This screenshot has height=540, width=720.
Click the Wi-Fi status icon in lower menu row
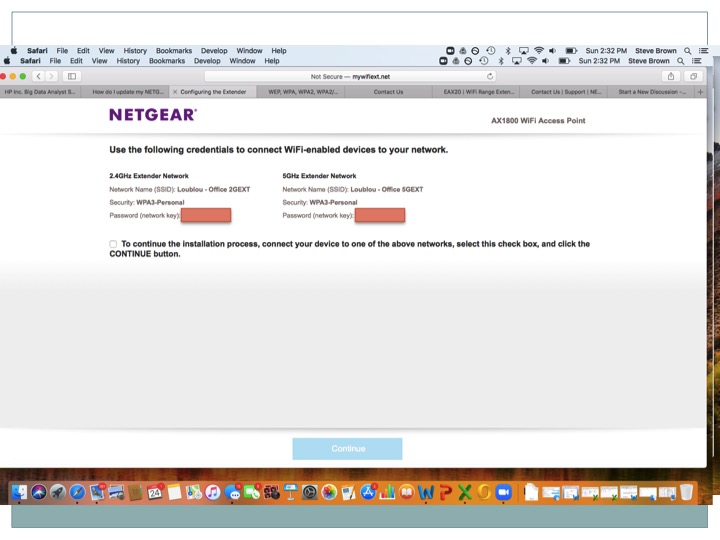coord(532,61)
